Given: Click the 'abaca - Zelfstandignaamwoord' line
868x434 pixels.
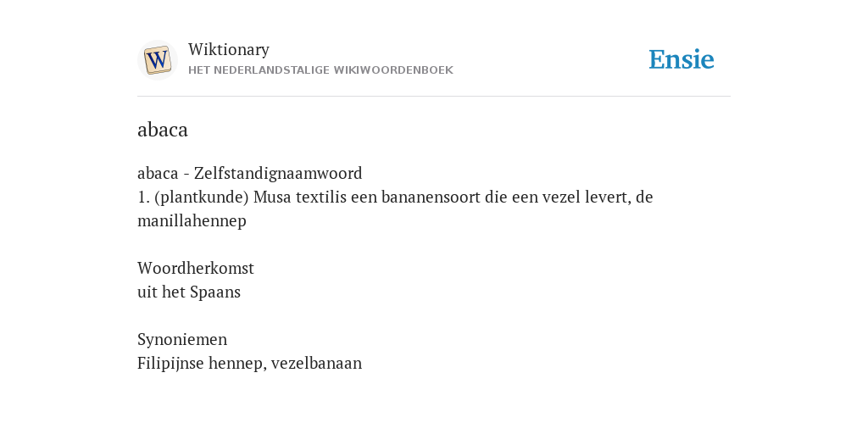Looking at the screenshot, I should click(250, 173).
